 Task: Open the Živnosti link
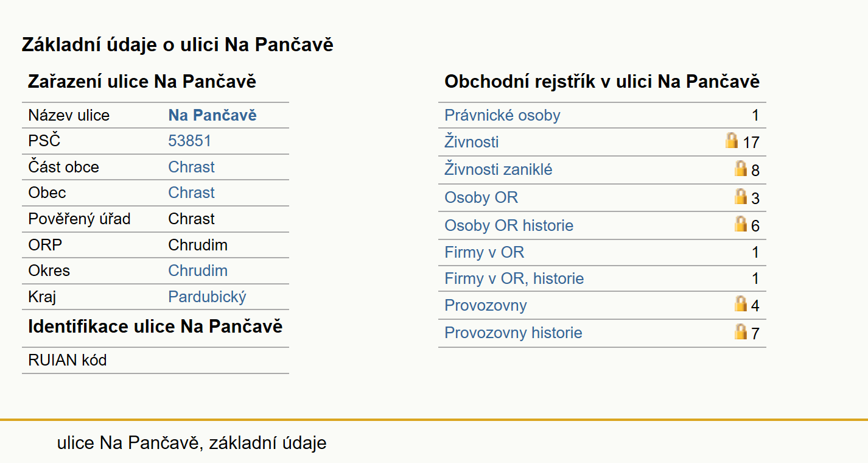click(472, 142)
